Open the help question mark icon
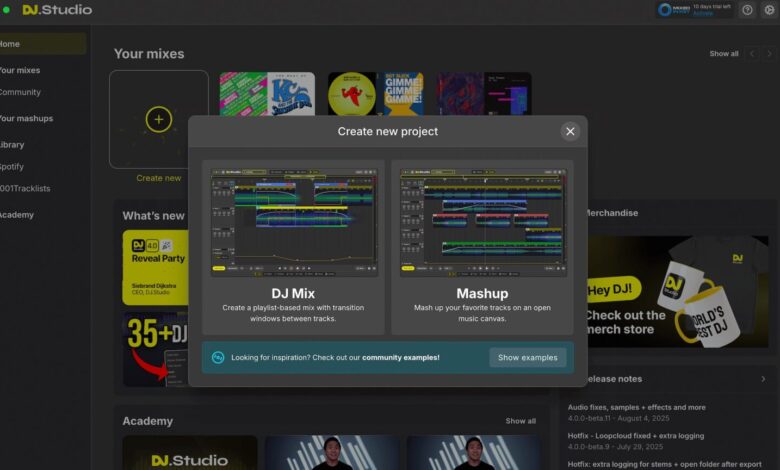The image size is (780, 470). (x=747, y=10)
